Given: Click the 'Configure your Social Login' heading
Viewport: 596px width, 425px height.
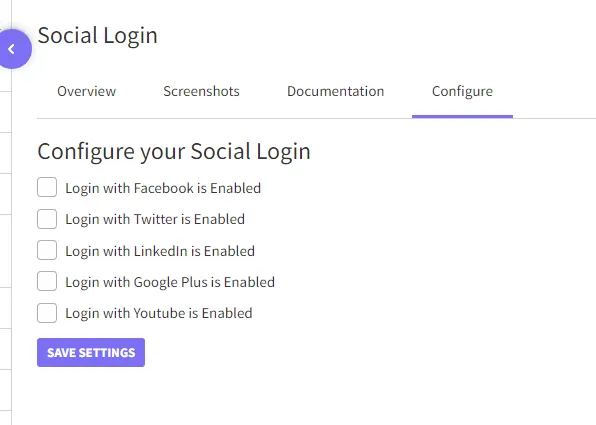Looking at the screenshot, I should tap(174, 152).
